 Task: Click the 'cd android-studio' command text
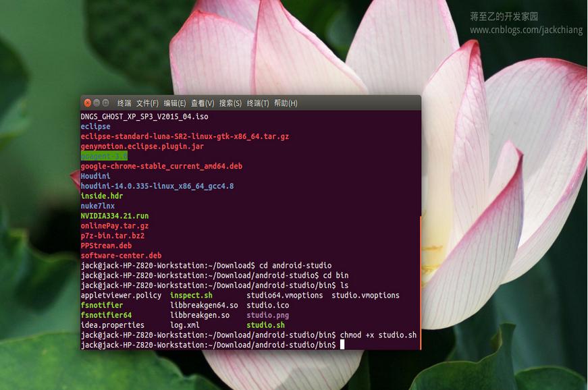[x=296, y=266]
